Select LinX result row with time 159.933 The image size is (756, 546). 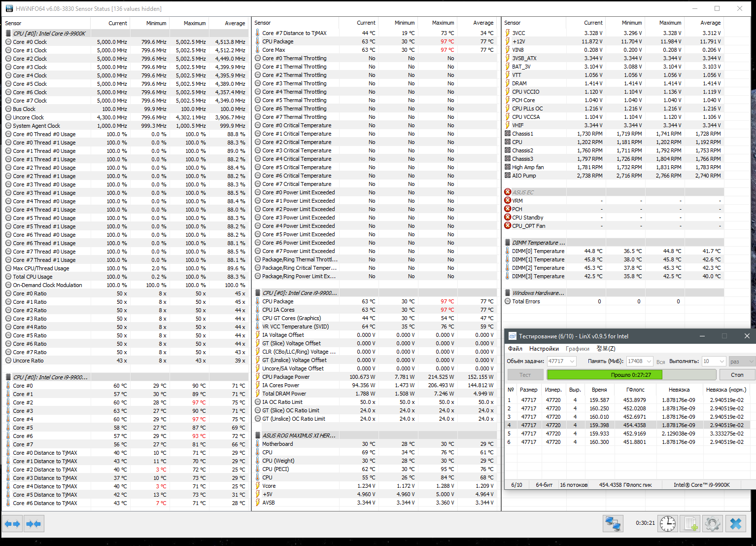click(628, 434)
